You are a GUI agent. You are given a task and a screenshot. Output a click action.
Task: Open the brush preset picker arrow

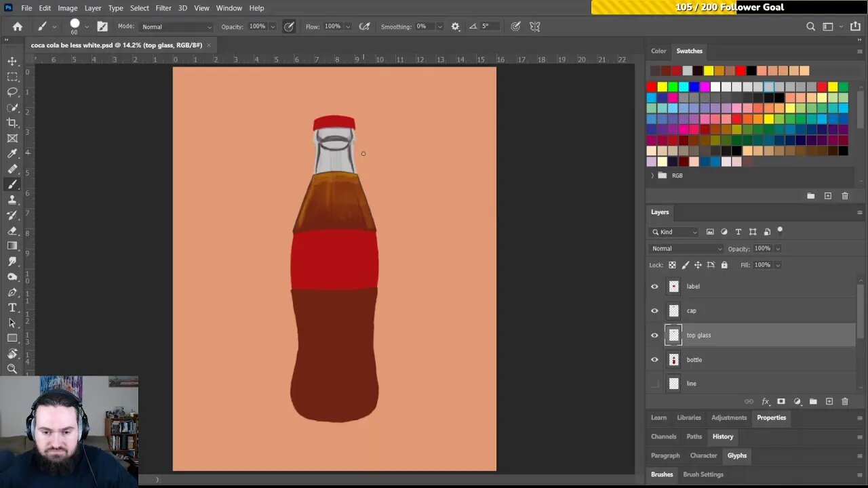(87, 26)
